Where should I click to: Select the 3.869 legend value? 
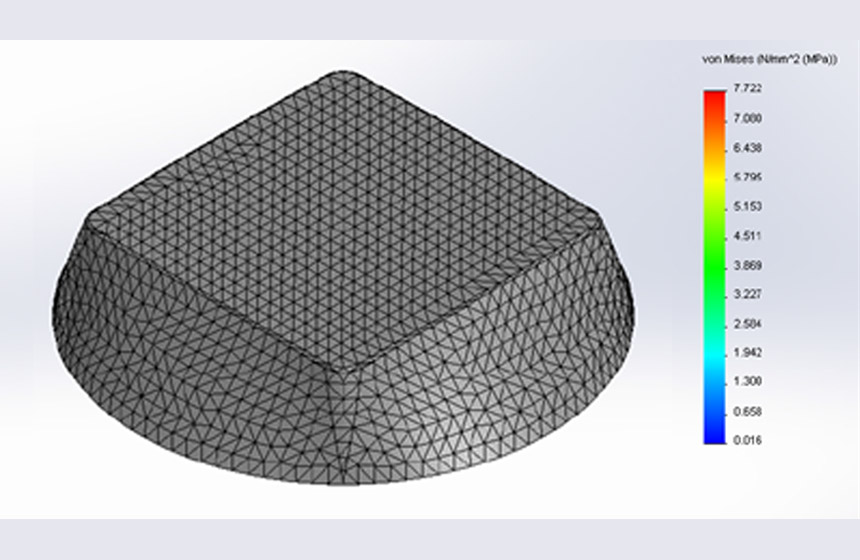click(748, 265)
